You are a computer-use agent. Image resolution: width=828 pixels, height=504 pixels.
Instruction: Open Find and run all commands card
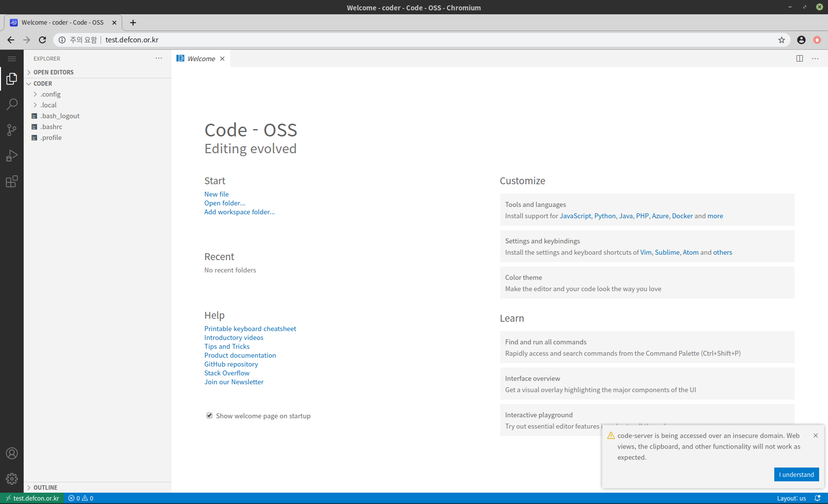647,347
